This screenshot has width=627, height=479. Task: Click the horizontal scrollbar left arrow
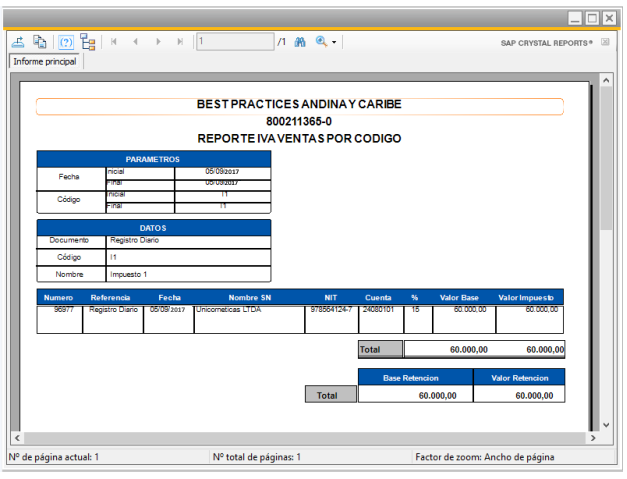pyautogui.click(x=16, y=438)
